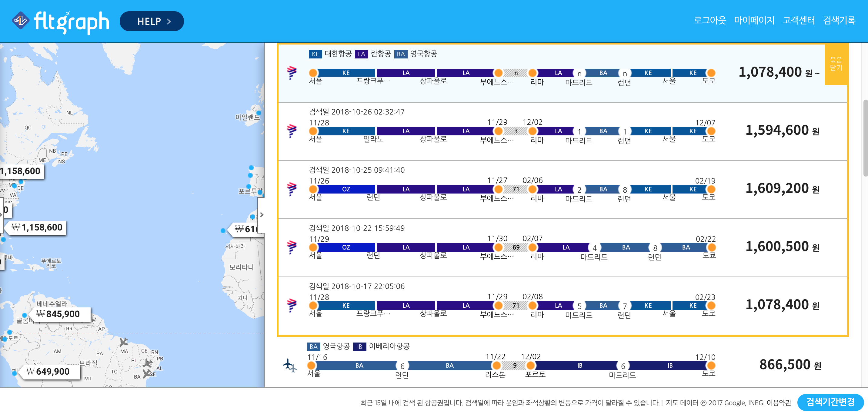Screen dimensions: 868x414
Task: Expand map panel using right chevron arrow
Action: coord(262,215)
